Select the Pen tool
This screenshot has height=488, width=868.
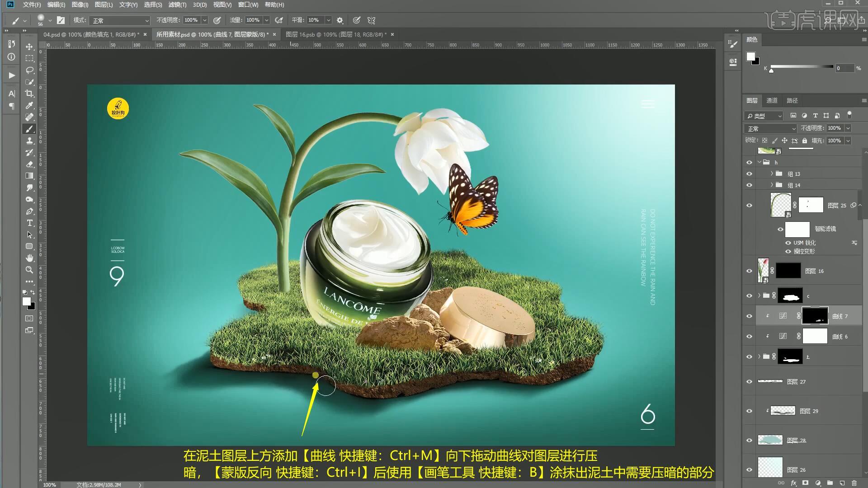pyautogui.click(x=29, y=211)
